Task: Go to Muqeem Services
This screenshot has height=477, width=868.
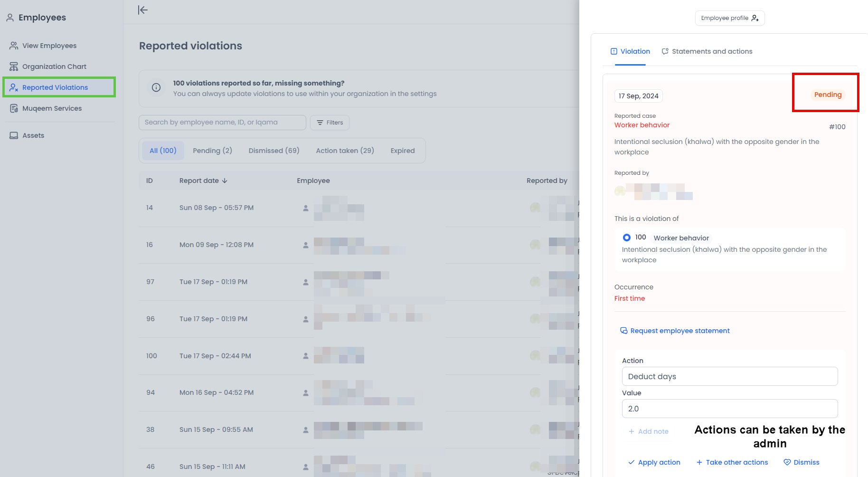Action: tap(52, 108)
